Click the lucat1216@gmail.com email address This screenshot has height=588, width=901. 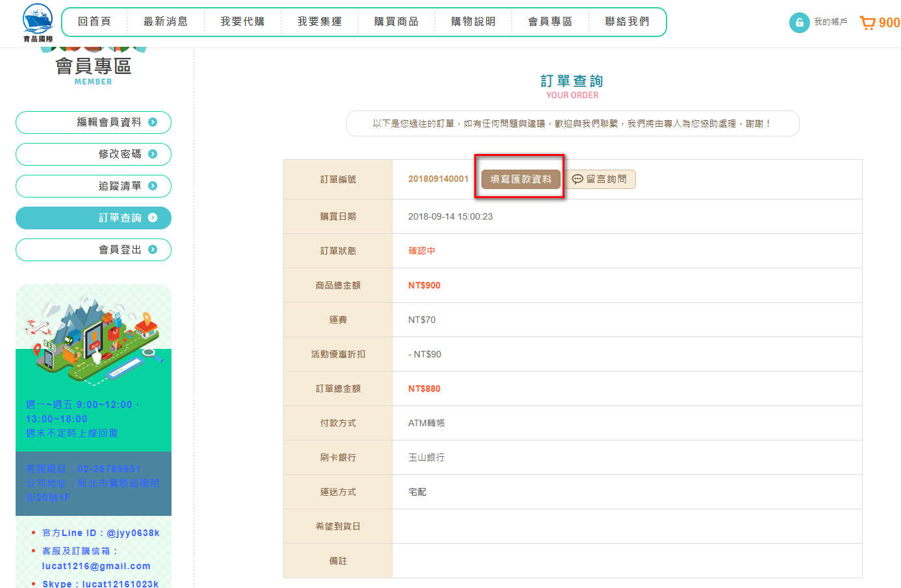pyautogui.click(x=96, y=566)
